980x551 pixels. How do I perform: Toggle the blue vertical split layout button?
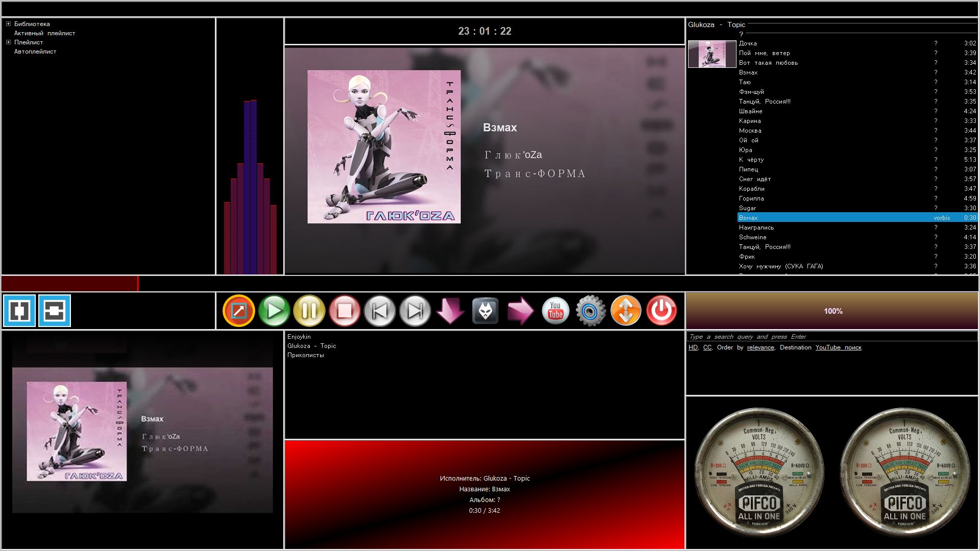[x=19, y=311]
